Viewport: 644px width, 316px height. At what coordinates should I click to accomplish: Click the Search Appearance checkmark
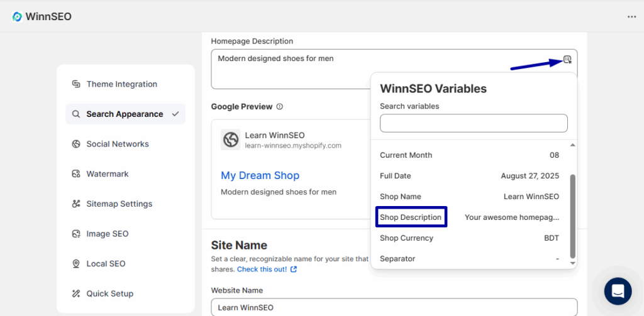coord(175,114)
